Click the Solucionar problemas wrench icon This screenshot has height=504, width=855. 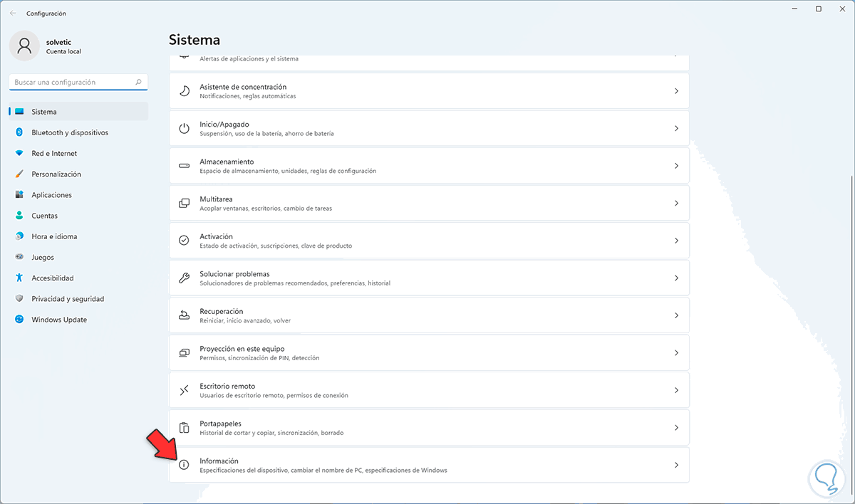184,278
